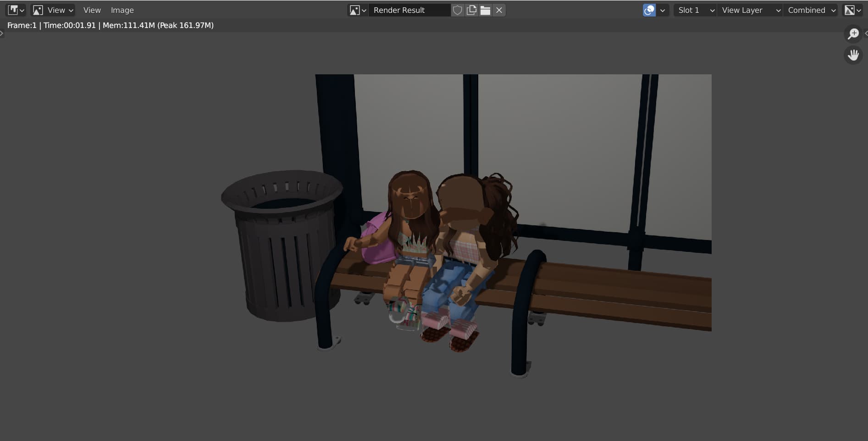This screenshot has height=441, width=868.
Task: Expand the right sidebar region arrow
Action: (x=866, y=33)
